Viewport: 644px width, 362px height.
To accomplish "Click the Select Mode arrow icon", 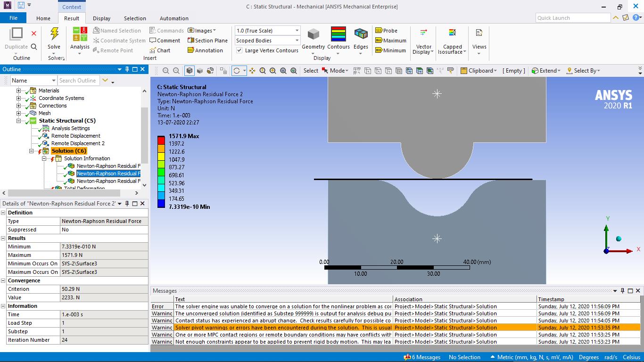I will tap(325, 71).
